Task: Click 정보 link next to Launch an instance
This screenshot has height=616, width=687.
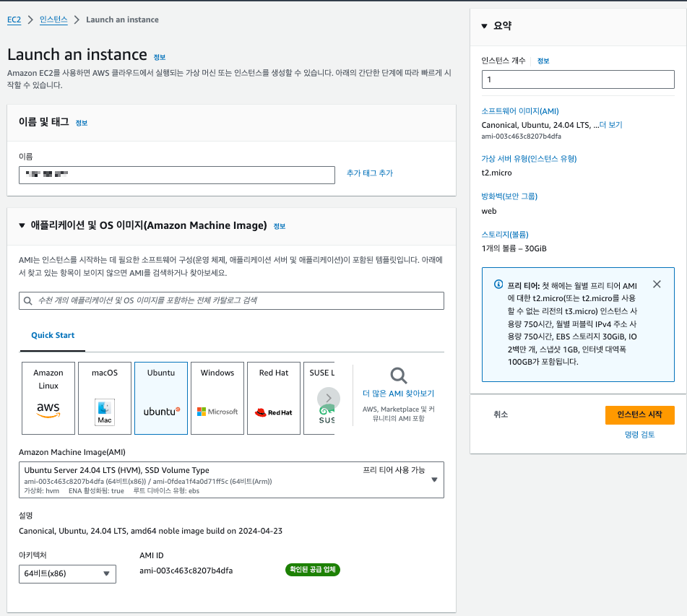Action: 160,57
